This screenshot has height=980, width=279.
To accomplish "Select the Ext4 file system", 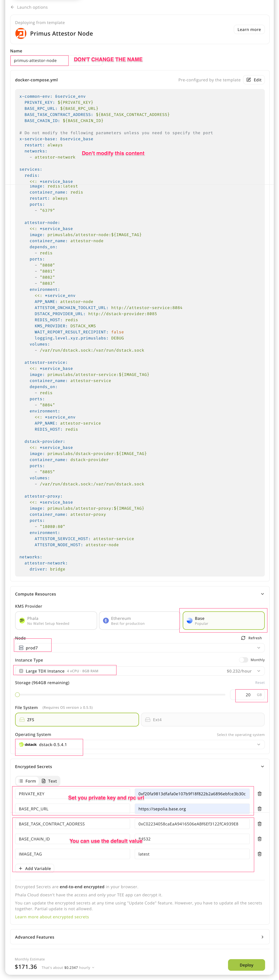I will (x=203, y=719).
